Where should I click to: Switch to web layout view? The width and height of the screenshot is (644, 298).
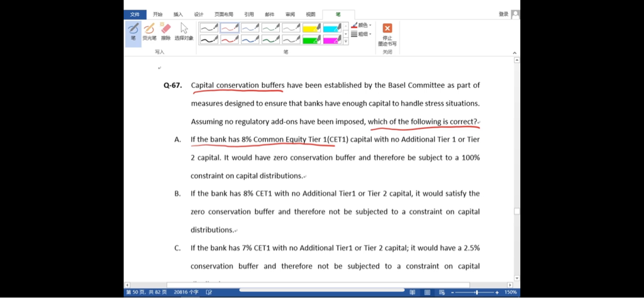(441, 292)
